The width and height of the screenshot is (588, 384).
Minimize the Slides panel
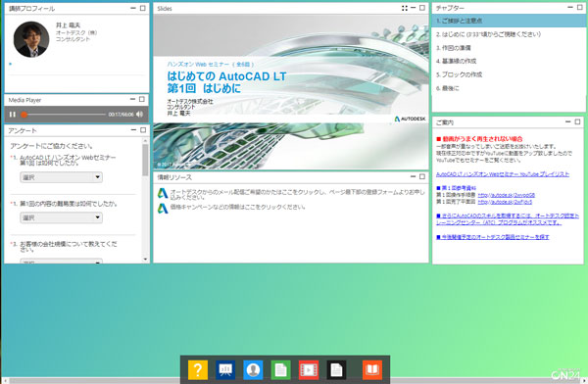point(413,8)
